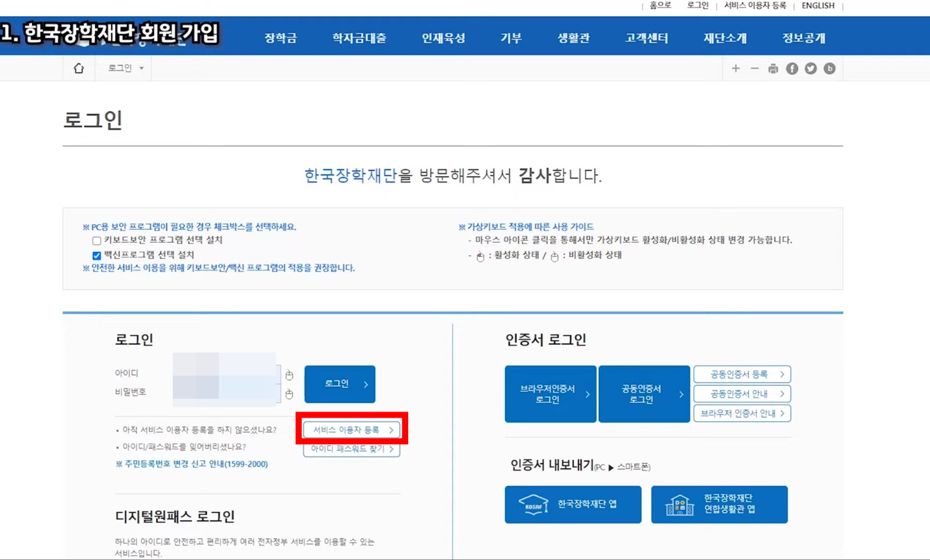Click the 한국장학재단 연합생활관 앱 button
This screenshot has height=560, width=930.
[x=719, y=504]
